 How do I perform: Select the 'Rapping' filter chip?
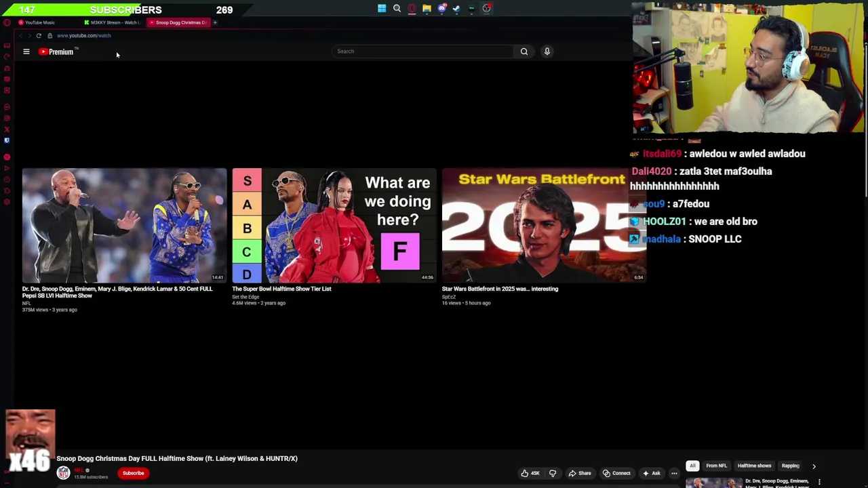(791, 466)
